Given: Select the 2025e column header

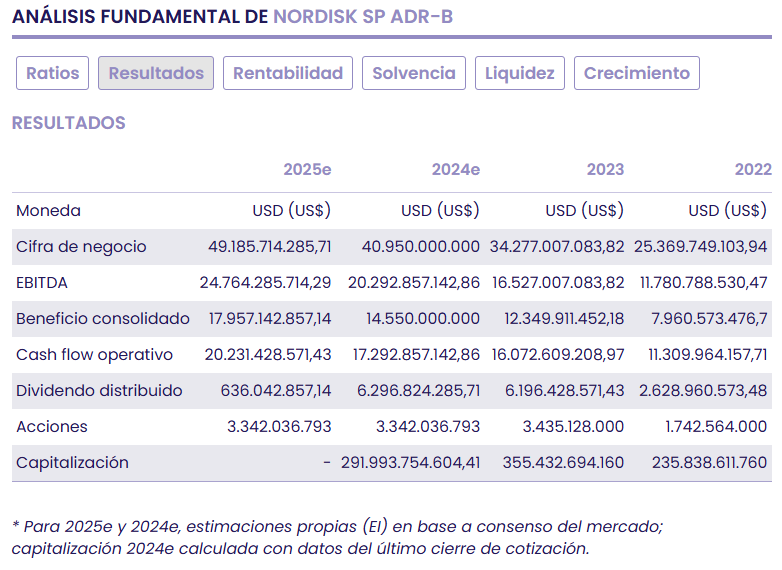Looking at the screenshot, I should [307, 170].
